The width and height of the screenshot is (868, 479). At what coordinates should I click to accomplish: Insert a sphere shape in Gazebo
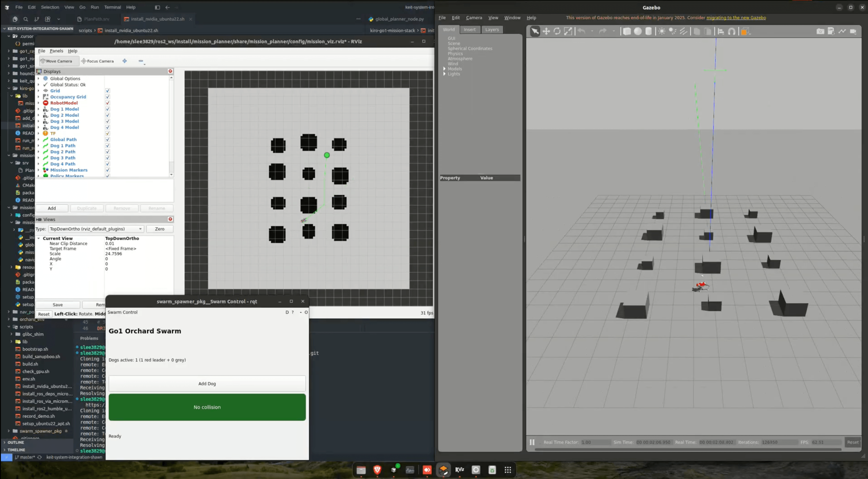tap(637, 31)
